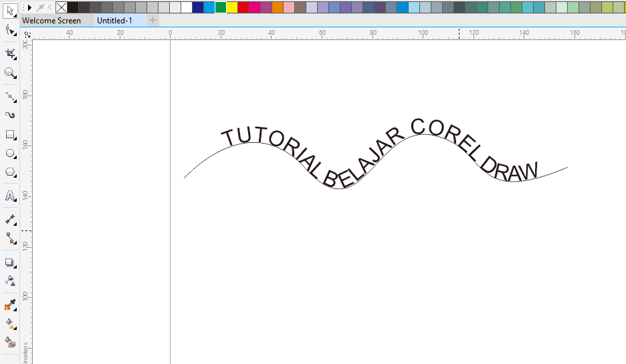Select the Pick tool arrow
The image size is (626, 364).
[10, 11]
